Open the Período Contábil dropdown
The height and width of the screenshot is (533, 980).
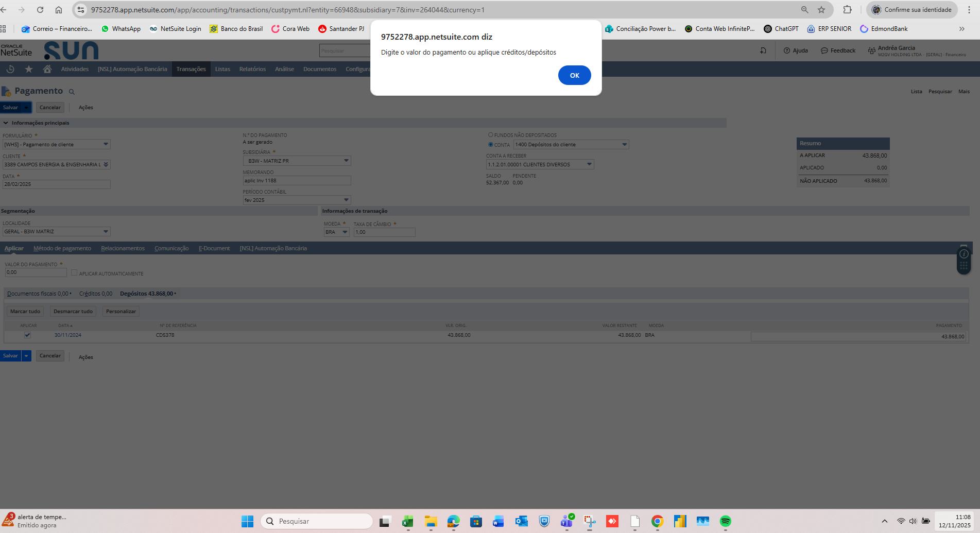[x=346, y=200]
